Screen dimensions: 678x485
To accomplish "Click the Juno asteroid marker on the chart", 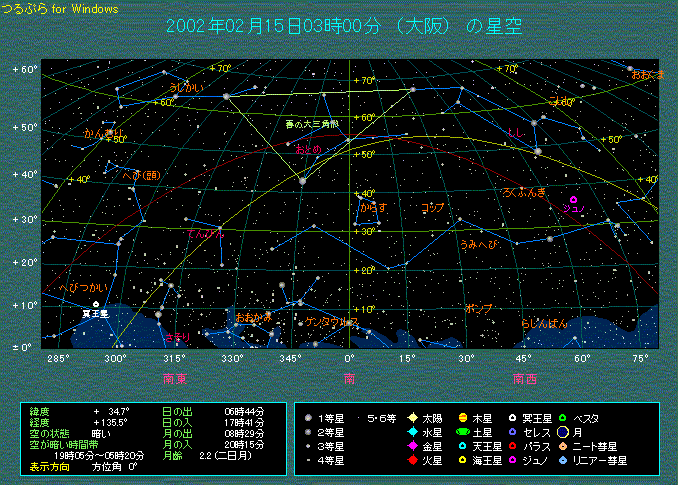I will (x=573, y=200).
